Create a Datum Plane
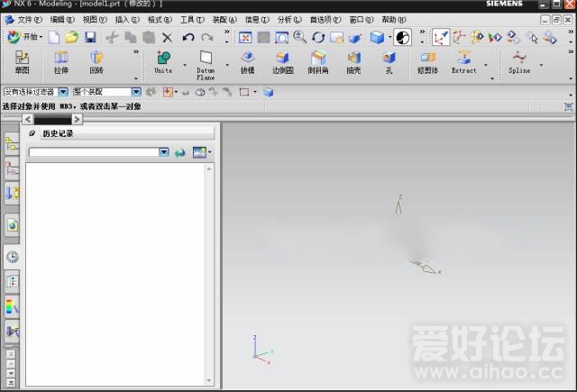This screenshot has height=392, width=577. 206,63
